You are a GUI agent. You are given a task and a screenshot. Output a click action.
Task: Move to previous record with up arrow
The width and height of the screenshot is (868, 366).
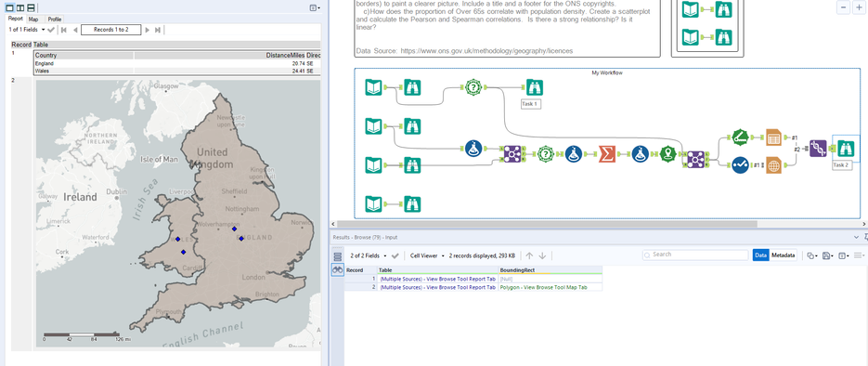pos(529,255)
